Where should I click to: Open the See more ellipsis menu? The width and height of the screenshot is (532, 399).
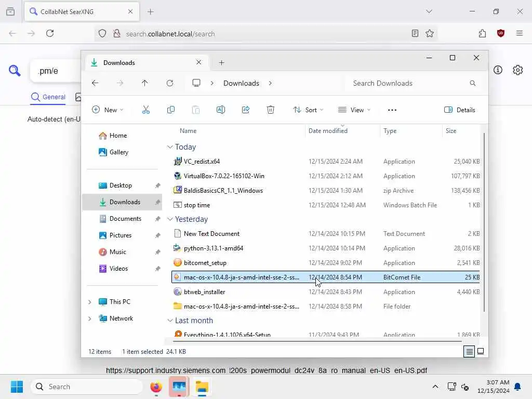[x=392, y=110]
